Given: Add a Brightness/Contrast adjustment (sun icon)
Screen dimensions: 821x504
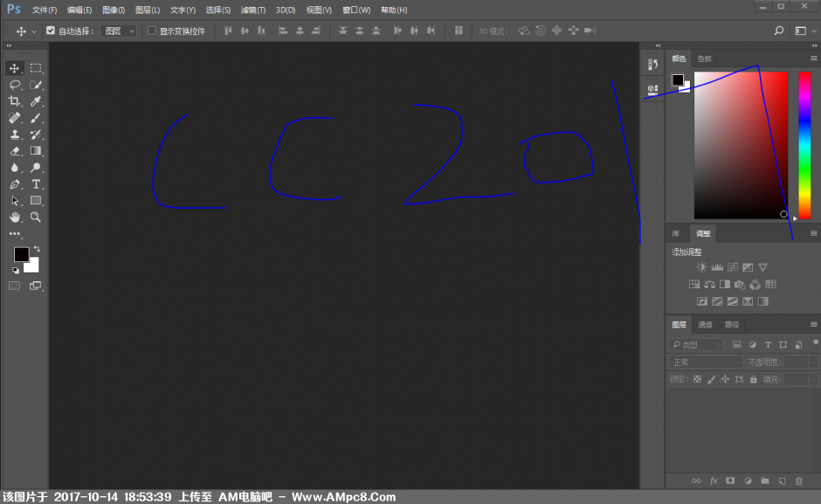Looking at the screenshot, I should click(x=701, y=267).
